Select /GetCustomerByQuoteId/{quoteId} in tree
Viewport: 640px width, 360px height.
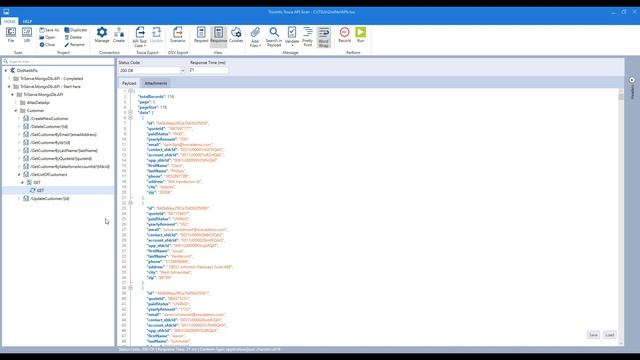coord(61,158)
